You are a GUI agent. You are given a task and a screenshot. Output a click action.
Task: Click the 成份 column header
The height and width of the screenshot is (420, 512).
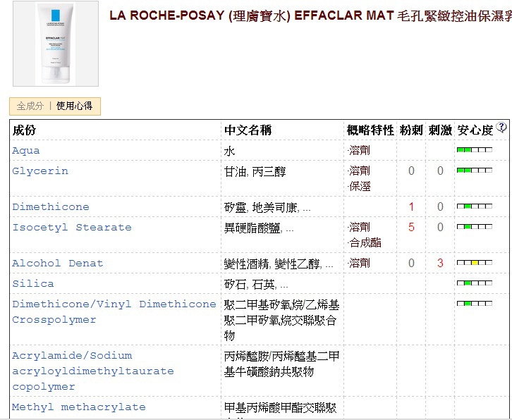click(x=24, y=130)
